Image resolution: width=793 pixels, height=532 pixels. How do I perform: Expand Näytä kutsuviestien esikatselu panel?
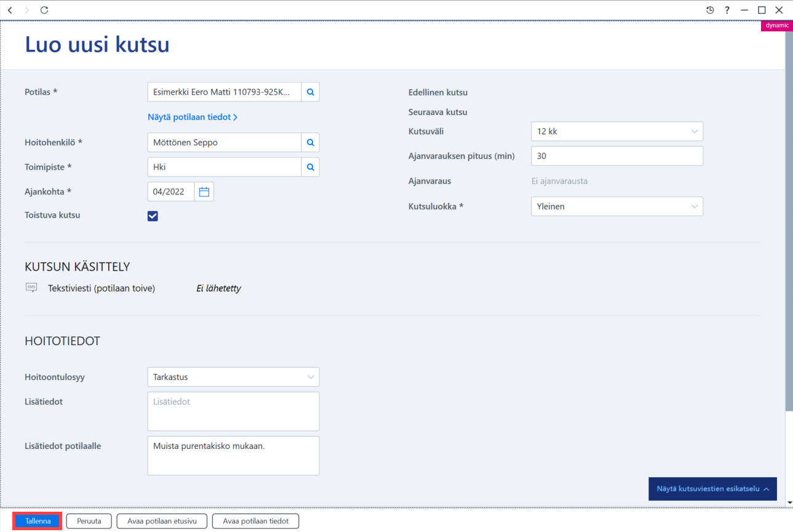[712, 489]
